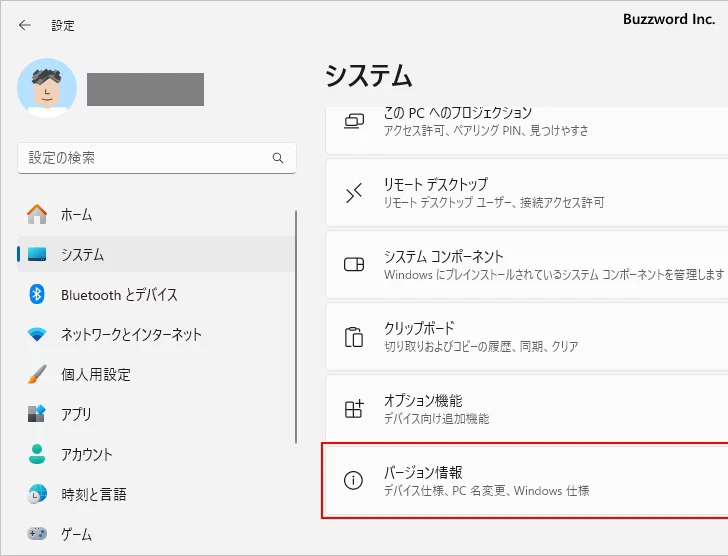Open リモート デスクトップ settings
Screen dimensions: 728x556
[x=526, y=193]
